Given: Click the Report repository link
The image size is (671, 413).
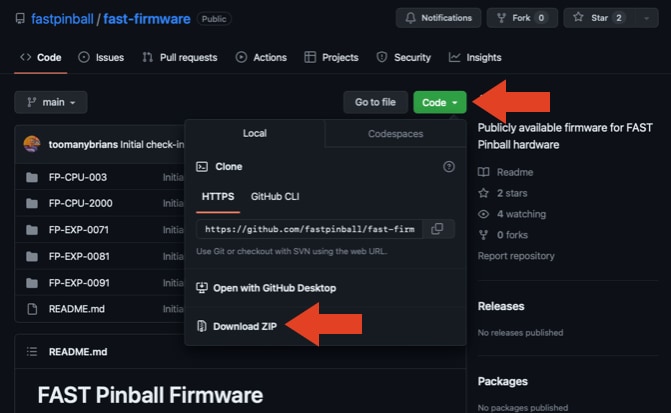Looking at the screenshot, I should [516, 256].
